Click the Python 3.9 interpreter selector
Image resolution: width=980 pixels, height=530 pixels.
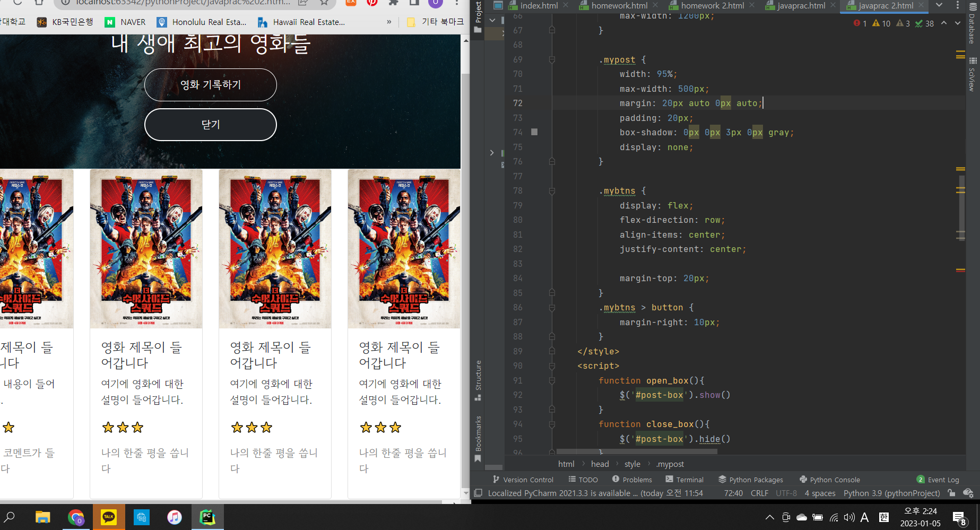coord(891,493)
